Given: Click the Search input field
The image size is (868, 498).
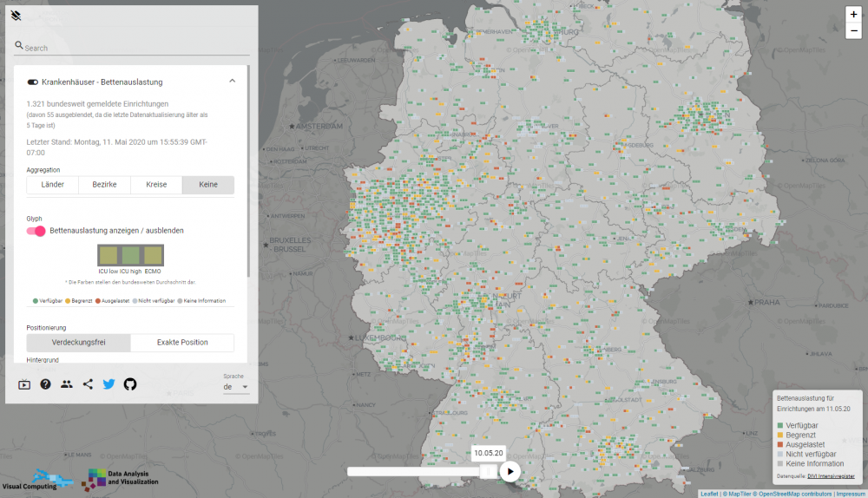Looking at the screenshot, I should point(135,49).
